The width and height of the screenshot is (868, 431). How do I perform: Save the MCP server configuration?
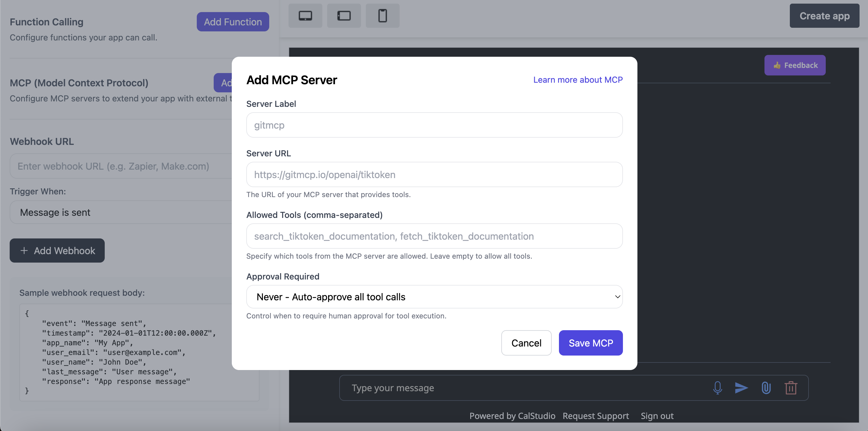[x=590, y=343]
